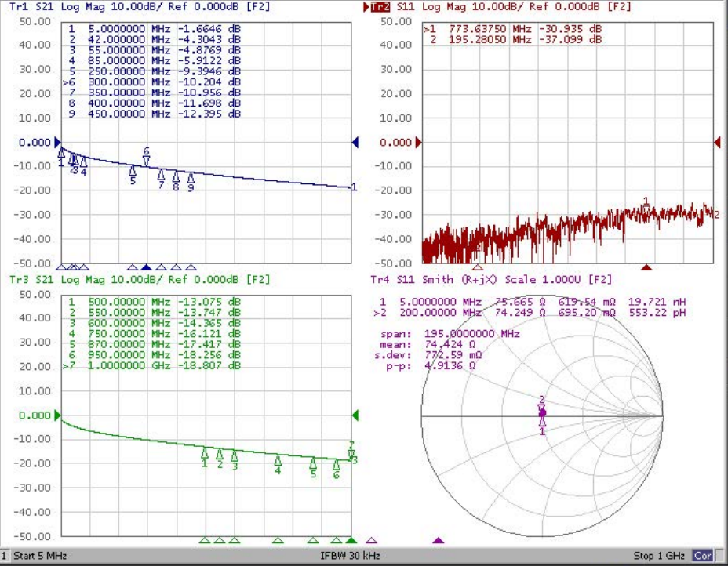Click the statistics span 195.0000000 MHz
The width and height of the screenshot is (728, 566).
pos(471,334)
